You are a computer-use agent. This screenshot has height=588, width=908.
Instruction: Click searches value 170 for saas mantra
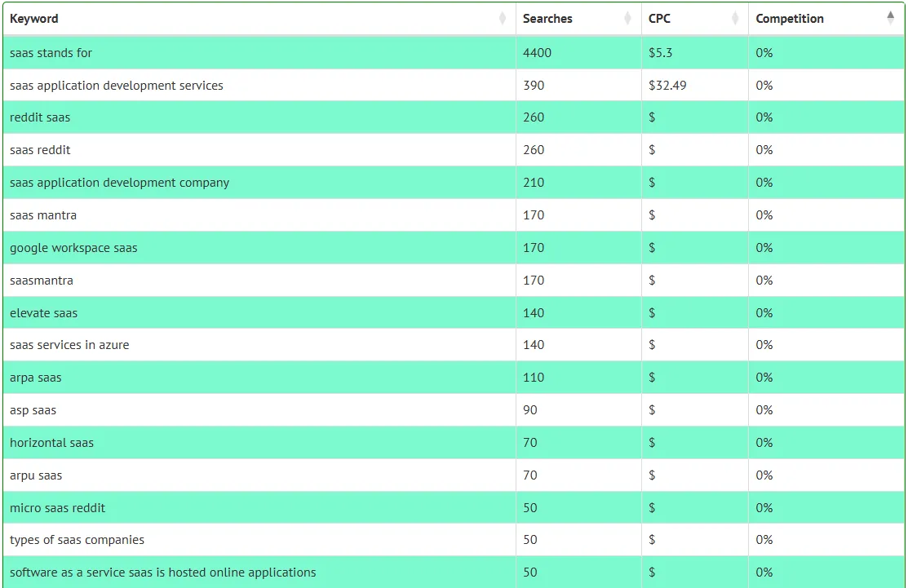(x=534, y=215)
